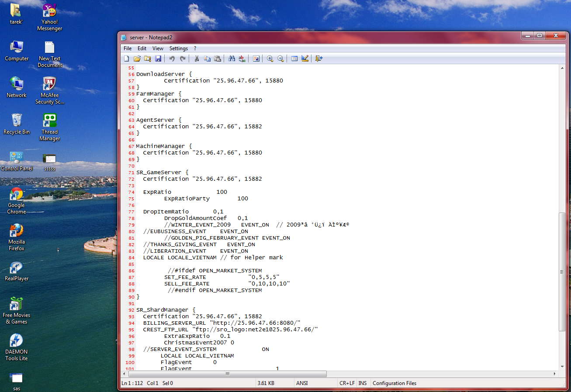Open the File menu
571x392 pixels.
coord(128,48)
